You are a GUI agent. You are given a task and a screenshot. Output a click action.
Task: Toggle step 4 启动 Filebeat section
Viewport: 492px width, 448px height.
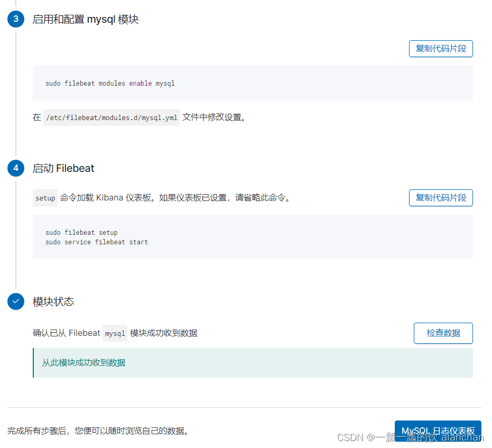63,168
